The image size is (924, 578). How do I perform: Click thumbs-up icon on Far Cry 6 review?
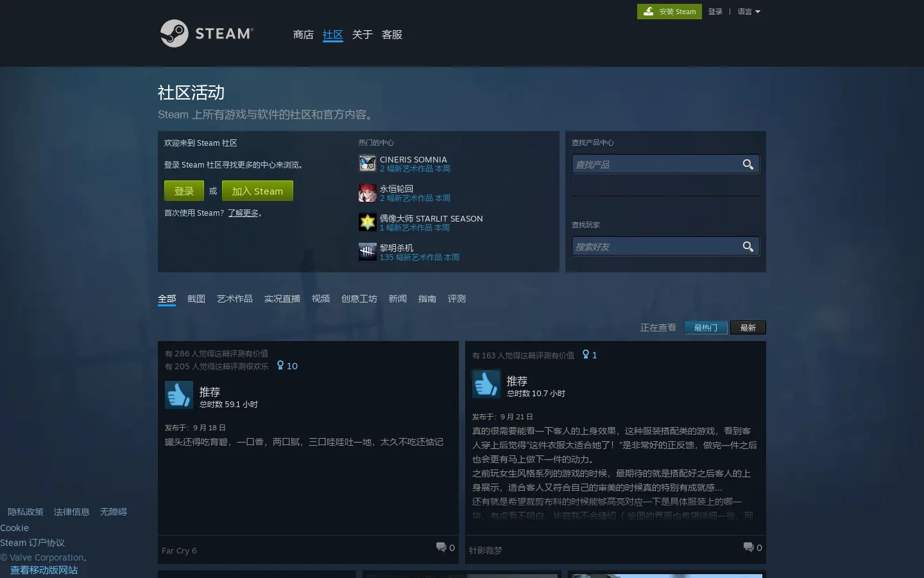point(178,395)
